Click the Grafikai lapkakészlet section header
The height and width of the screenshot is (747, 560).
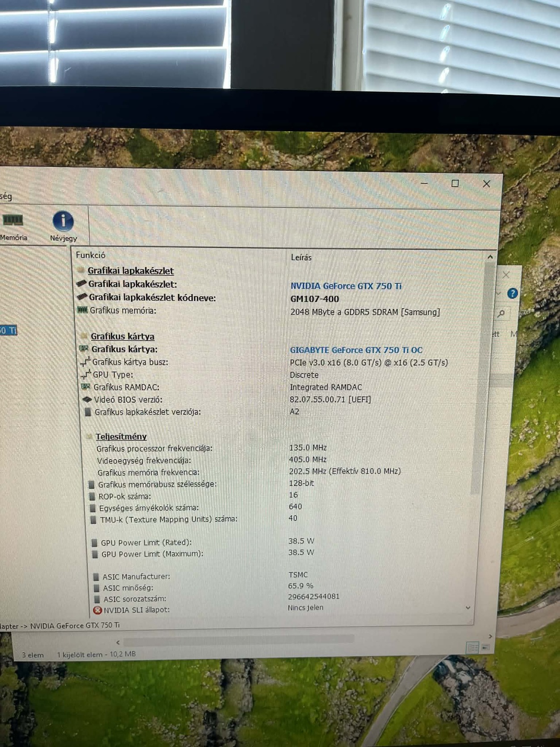click(x=130, y=271)
